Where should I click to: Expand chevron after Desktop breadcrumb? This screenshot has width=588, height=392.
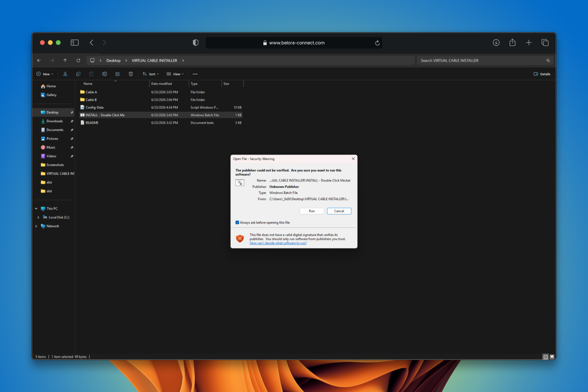pos(126,60)
